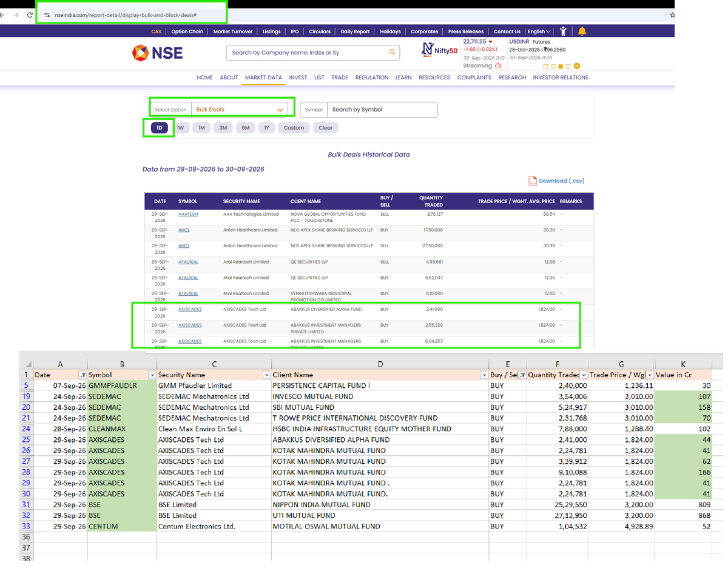Select the 1W period toggle
728x571 pixels.
pos(180,128)
